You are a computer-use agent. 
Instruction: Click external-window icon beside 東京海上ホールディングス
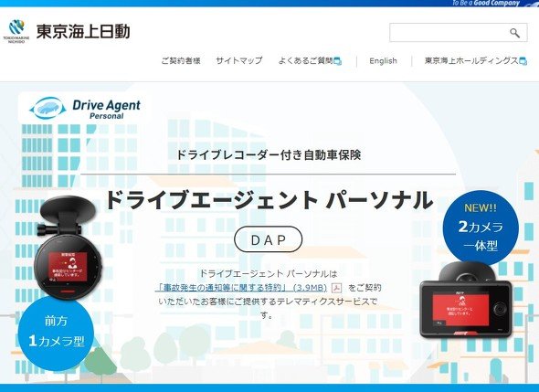point(523,61)
